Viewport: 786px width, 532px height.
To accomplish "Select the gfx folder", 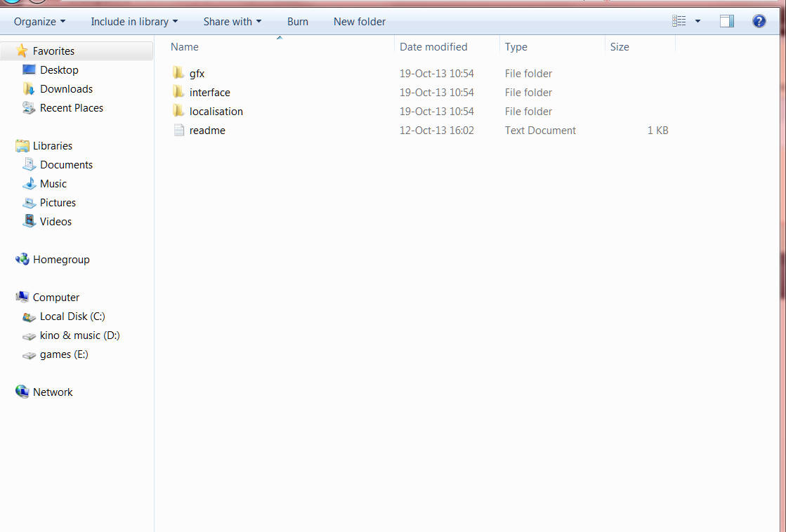I will pos(197,74).
